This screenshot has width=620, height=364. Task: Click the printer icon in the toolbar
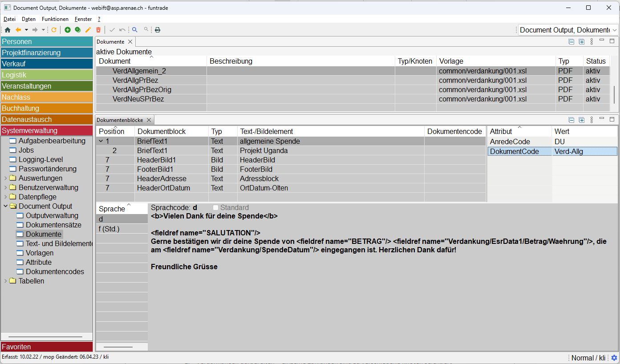(x=157, y=30)
